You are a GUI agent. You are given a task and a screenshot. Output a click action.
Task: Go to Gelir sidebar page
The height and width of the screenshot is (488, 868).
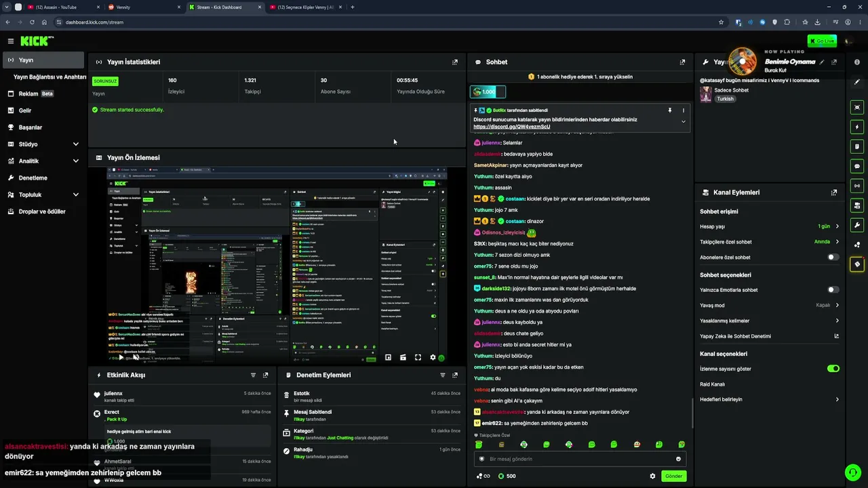pos(42,110)
